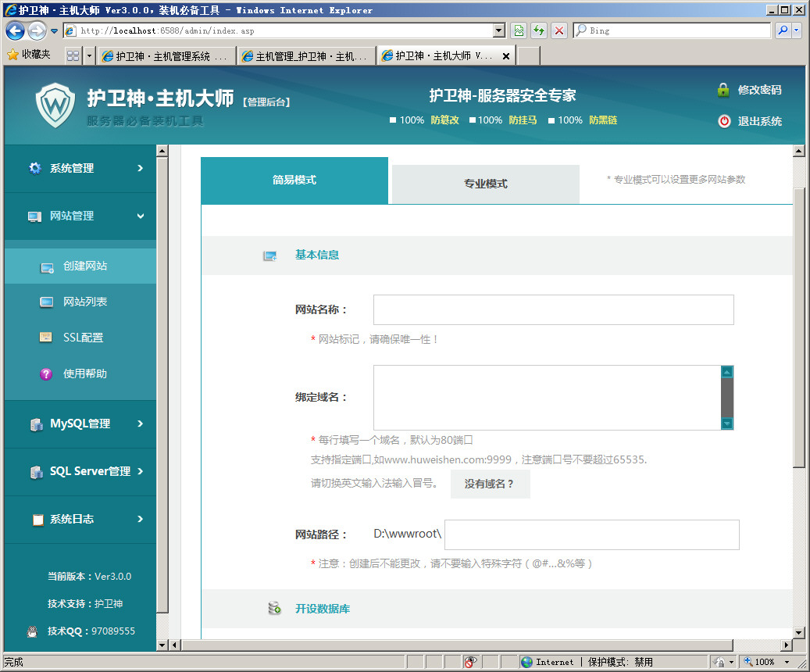Screen dimensions: 810x672
Task: Expand the MySQL管理 menu
Action: click(x=80, y=424)
